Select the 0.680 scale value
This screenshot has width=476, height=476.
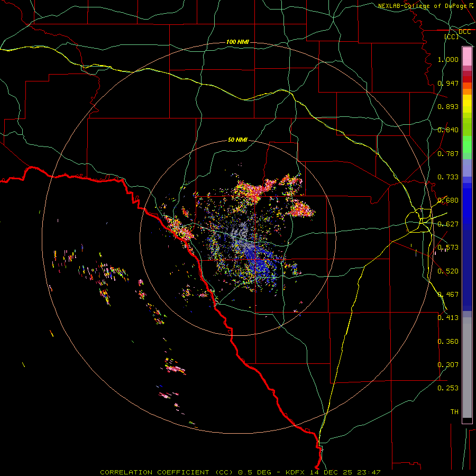pos(448,200)
